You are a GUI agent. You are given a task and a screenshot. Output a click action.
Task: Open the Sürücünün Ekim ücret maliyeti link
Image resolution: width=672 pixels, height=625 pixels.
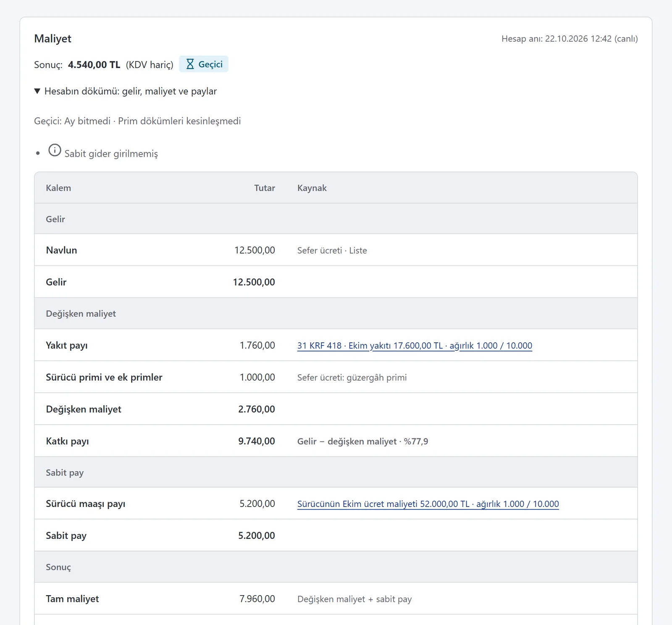(x=428, y=504)
